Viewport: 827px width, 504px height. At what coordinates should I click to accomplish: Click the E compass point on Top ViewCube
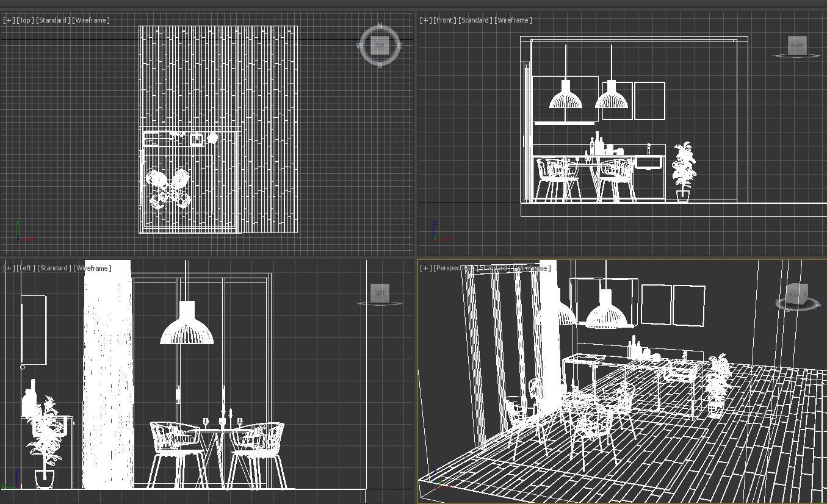pos(400,46)
